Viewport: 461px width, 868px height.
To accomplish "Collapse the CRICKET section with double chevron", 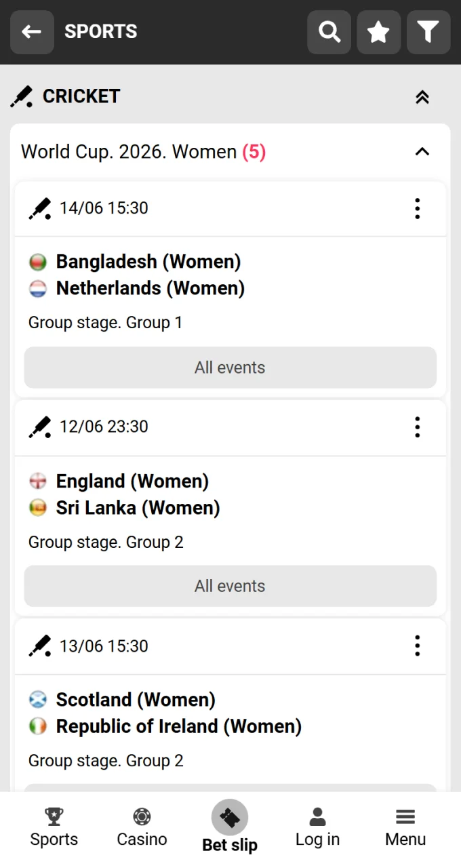I will (x=422, y=96).
